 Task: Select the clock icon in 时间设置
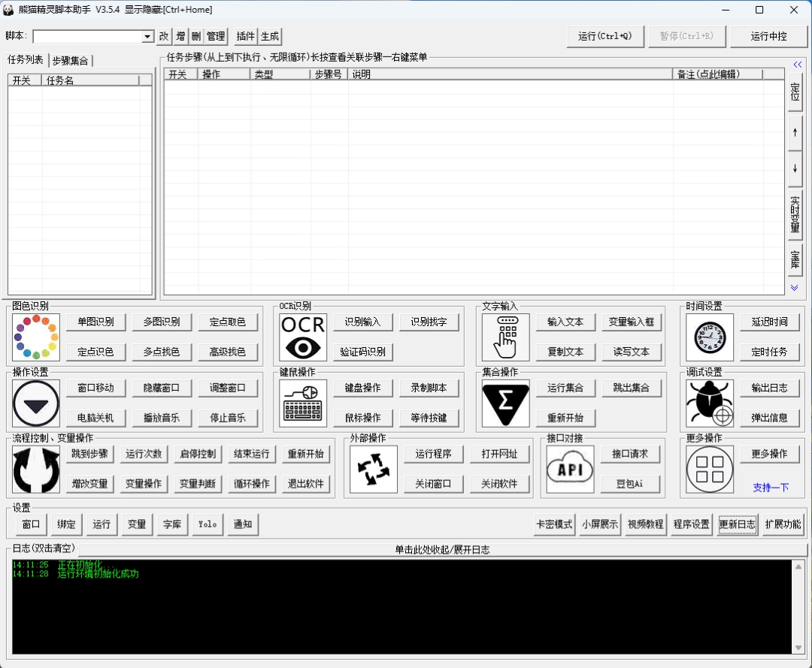[709, 337]
